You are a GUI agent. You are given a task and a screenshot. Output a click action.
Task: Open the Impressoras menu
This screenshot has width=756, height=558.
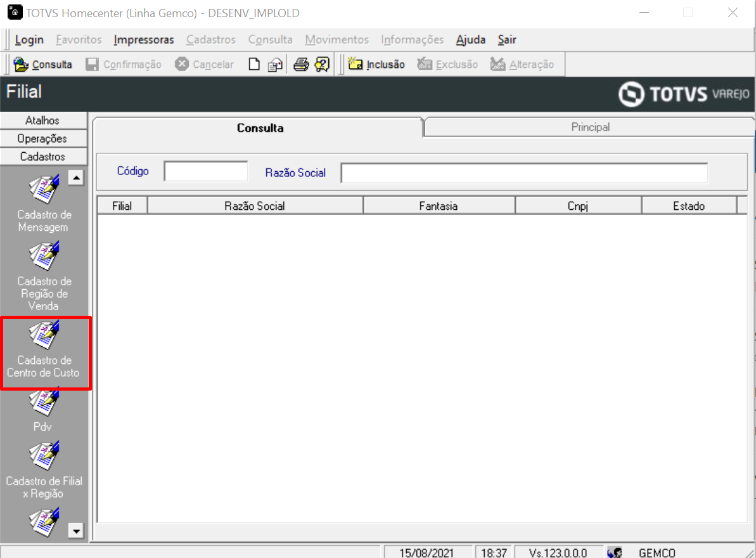coord(144,39)
